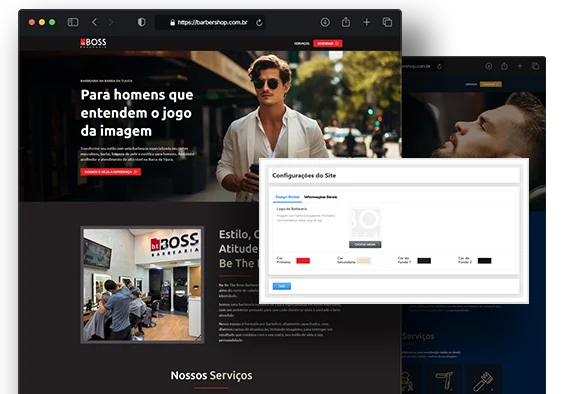The image size is (564, 394).
Task: Open Serviços link in BOSS site header
Action: coord(301,44)
